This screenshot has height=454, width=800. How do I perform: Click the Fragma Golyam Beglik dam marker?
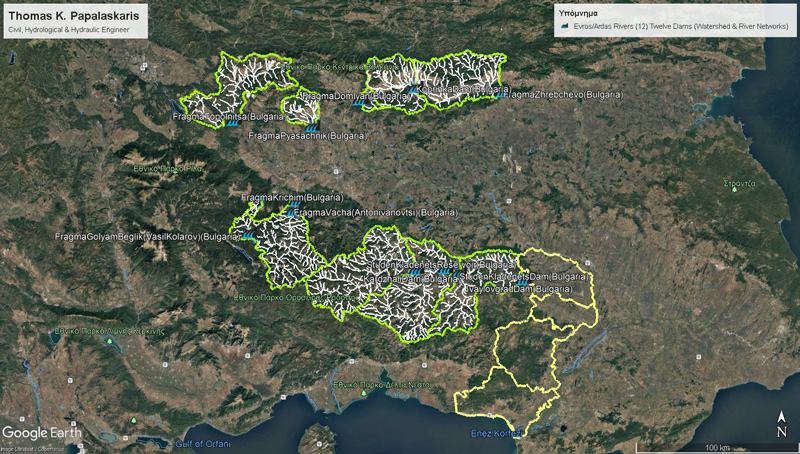click(247, 237)
